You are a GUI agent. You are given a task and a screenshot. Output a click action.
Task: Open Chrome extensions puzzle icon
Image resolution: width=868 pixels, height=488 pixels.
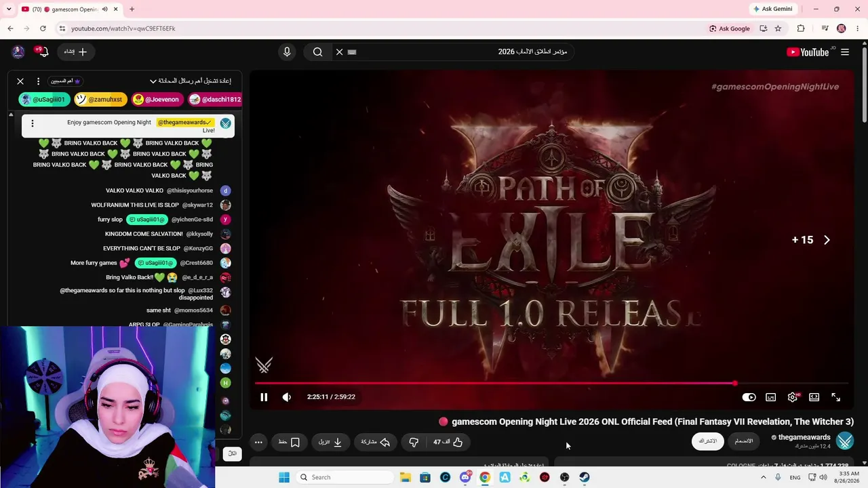(801, 28)
